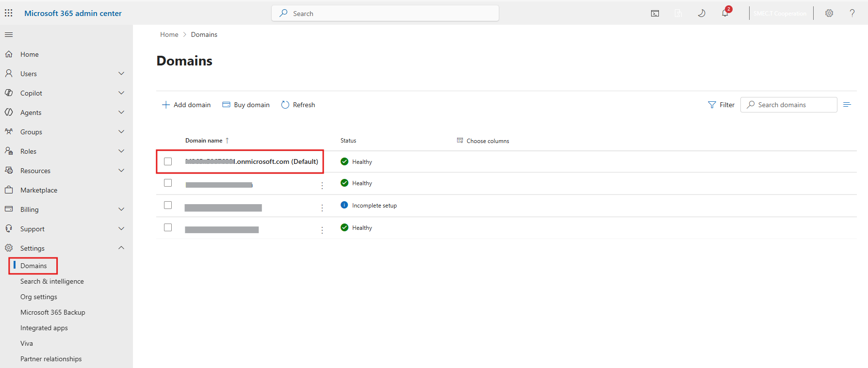Open the settings gear in the header
The height and width of the screenshot is (368, 868).
pyautogui.click(x=829, y=13)
